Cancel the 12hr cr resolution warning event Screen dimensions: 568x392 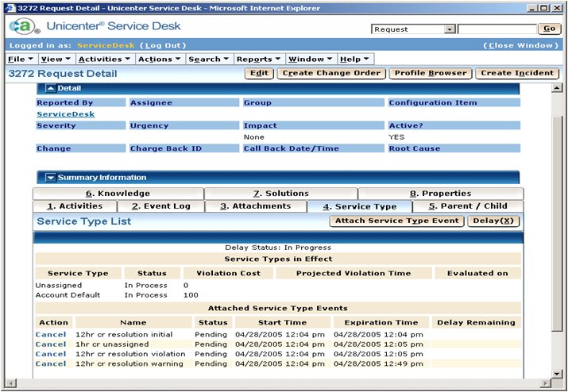[51, 364]
